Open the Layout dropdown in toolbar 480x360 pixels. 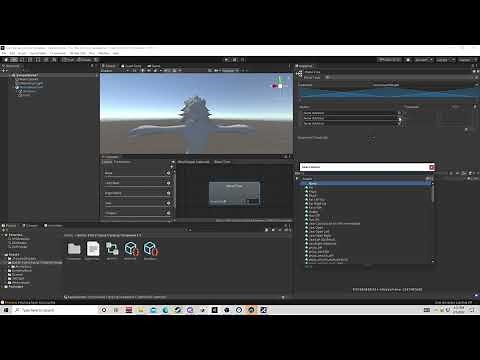(x=467, y=60)
